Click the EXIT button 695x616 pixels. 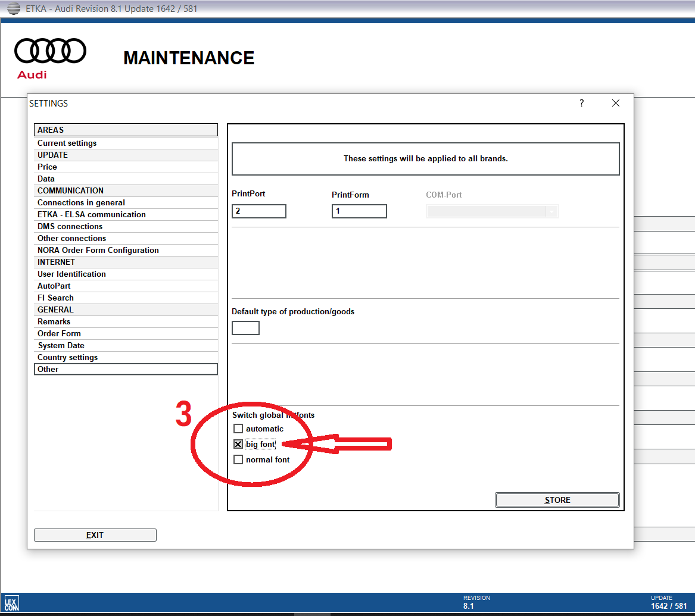(95, 535)
